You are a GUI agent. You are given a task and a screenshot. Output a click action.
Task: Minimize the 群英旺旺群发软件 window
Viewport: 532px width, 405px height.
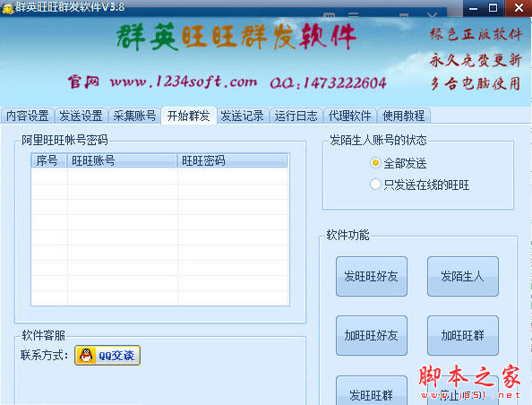click(473, 8)
